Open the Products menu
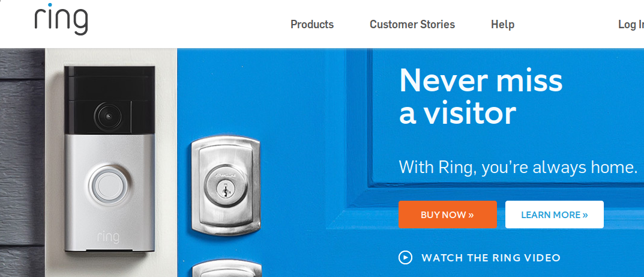The image size is (644, 277). (x=312, y=25)
